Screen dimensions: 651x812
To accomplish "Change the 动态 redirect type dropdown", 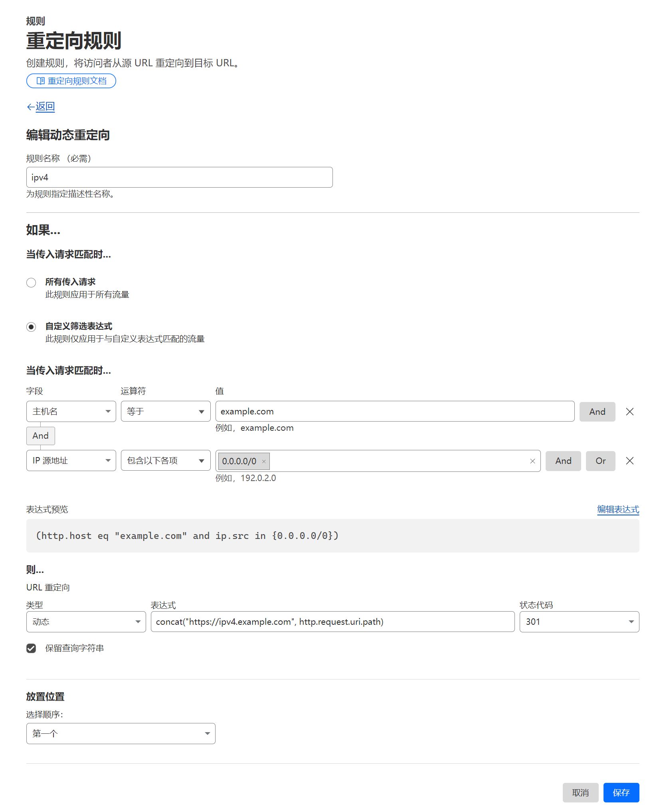I will point(86,622).
